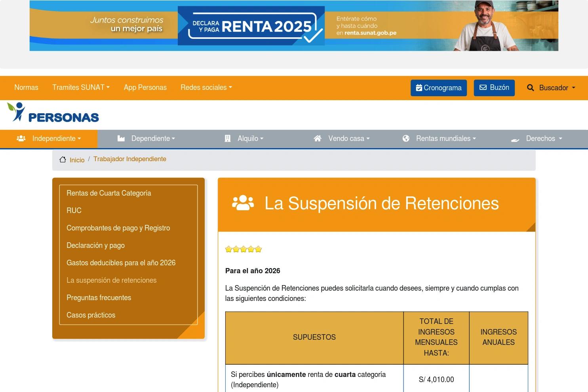Select Declaración y pago sidebar item
This screenshot has width=588, height=392.
point(95,245)
